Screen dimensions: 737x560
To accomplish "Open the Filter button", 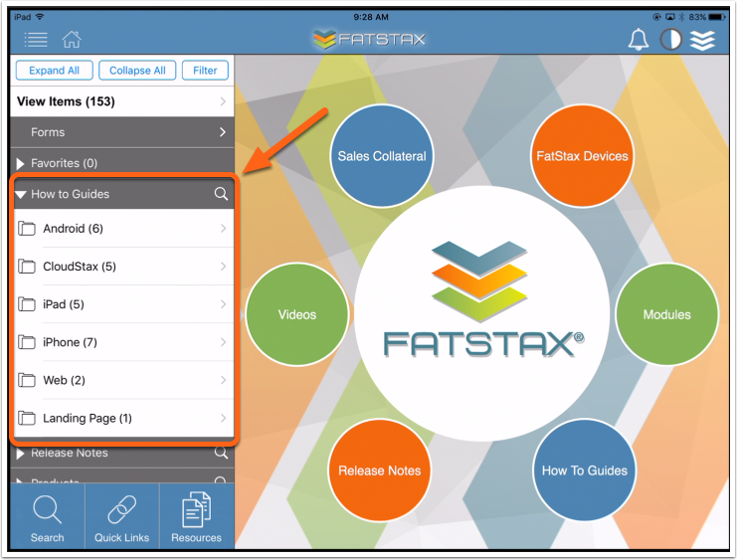I will click(x=205, y=71).
